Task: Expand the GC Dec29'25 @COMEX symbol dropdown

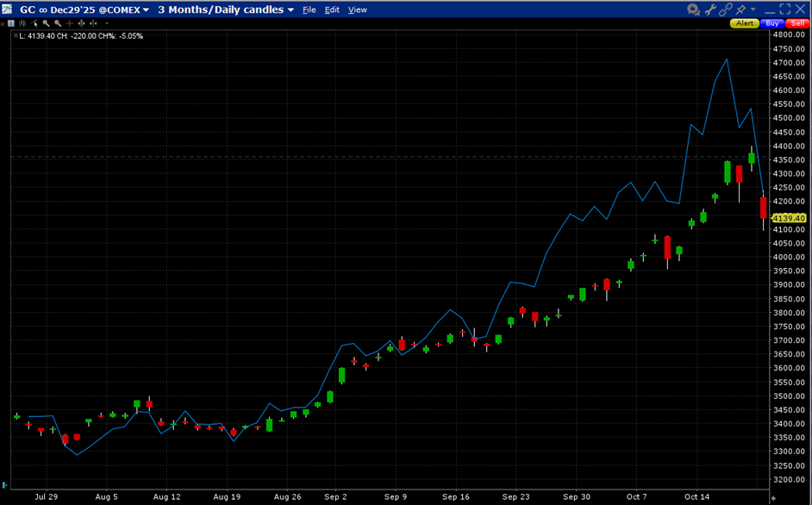Action: click(146, 10)
